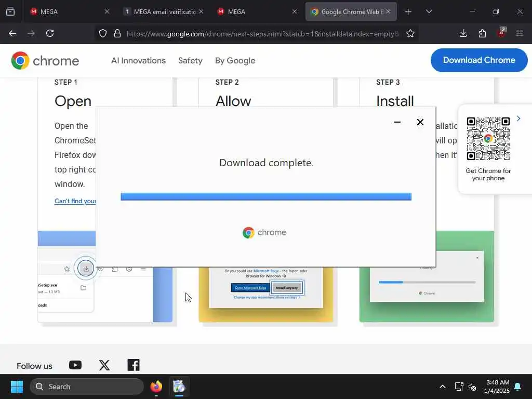Screen dimensions: 532x399
Task: Open network status tray icon
Action: click(459, 387)
